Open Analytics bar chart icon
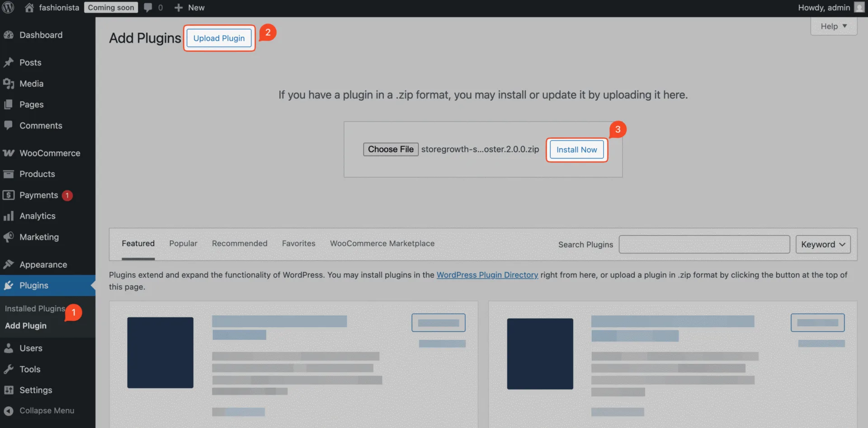The height and width of the screenshot is (428, 868). click(x=9, y=216)
